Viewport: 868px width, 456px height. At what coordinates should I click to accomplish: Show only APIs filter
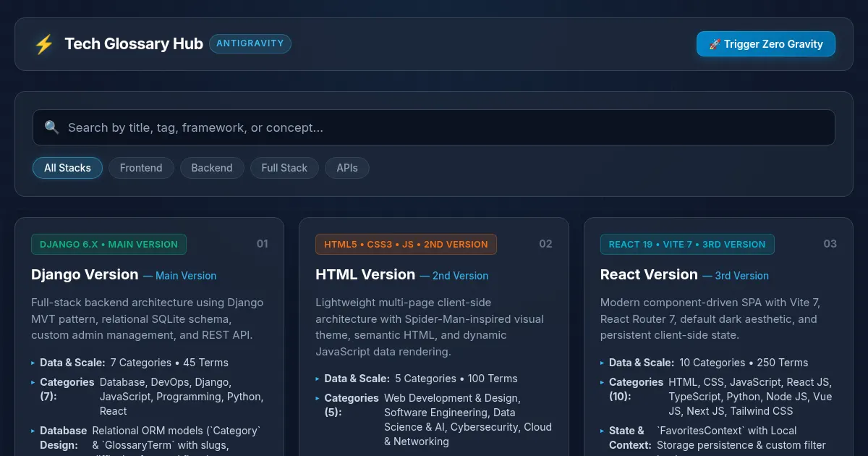tap(347, 168)
